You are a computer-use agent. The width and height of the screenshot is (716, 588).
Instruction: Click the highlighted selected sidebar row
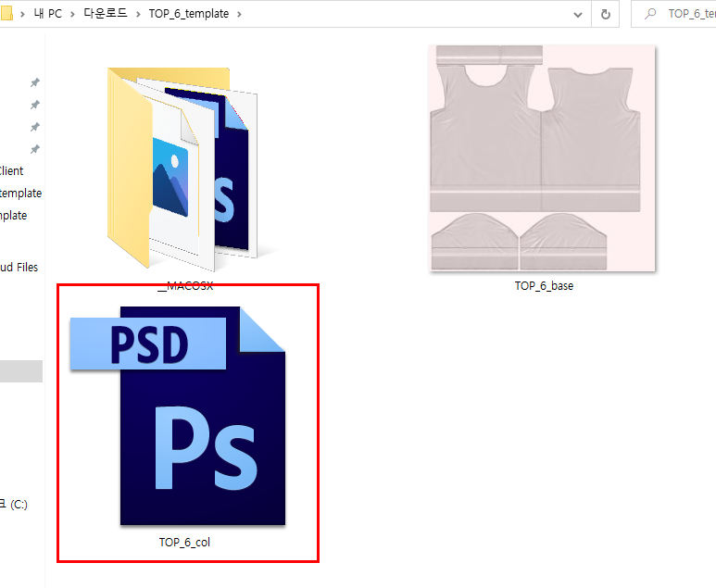click(x=21, y=371)
